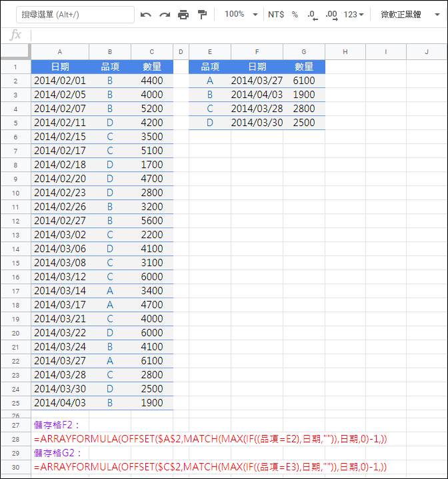Apply percent format button

(x=295, y=15)
